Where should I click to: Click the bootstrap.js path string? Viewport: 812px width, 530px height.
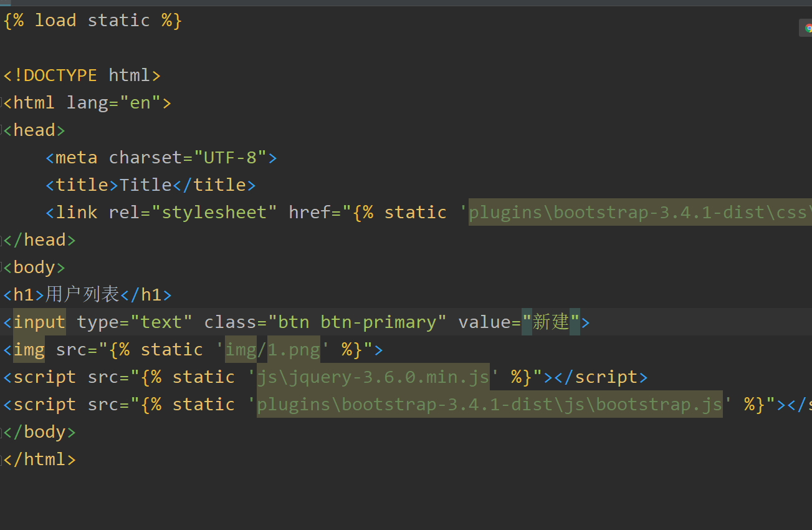click(490, 405)
